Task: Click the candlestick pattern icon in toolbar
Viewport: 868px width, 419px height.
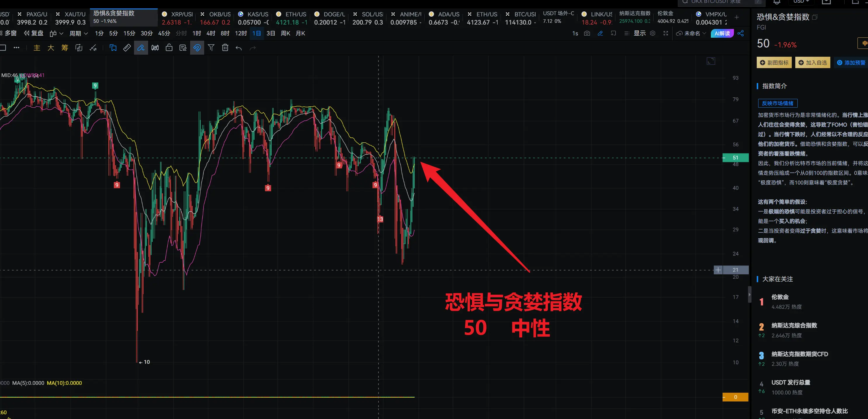Action: tap(155, 48)
